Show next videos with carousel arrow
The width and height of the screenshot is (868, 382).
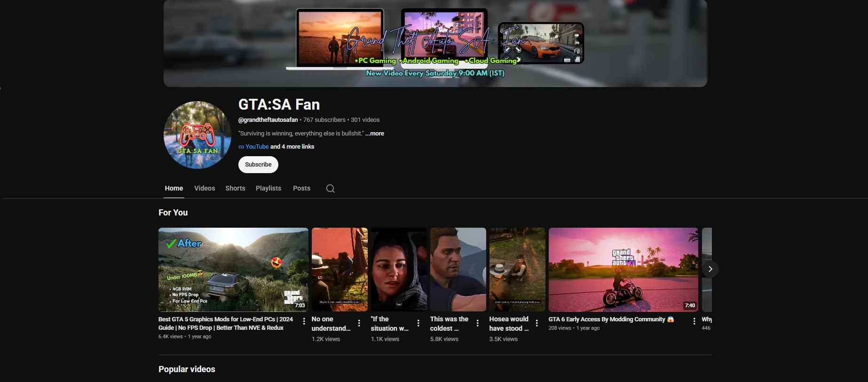coord(710,269)
